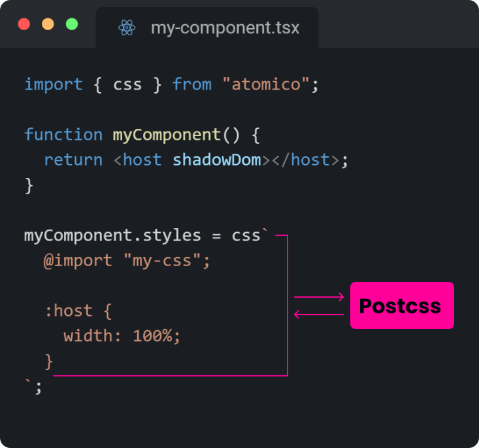
Task: Click the css import name in the braces
Action: tap(127, 84)
